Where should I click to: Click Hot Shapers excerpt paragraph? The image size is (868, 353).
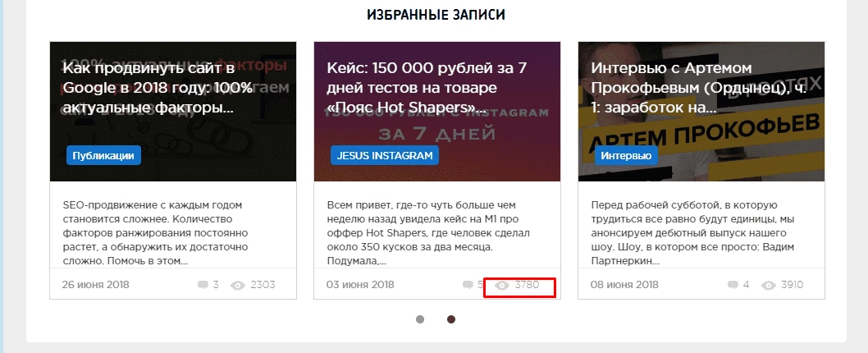pos(423,233)
